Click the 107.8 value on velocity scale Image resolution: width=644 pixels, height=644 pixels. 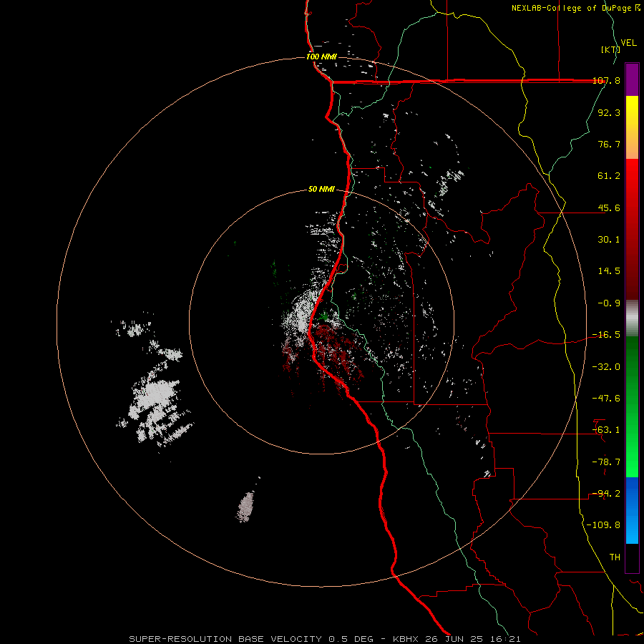606,81
